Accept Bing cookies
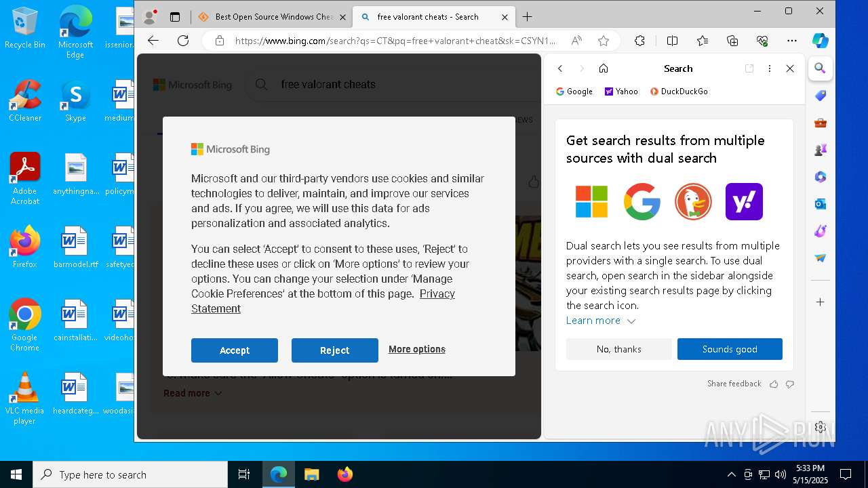Viewport: 868px width, 488px height. (235, 350)
